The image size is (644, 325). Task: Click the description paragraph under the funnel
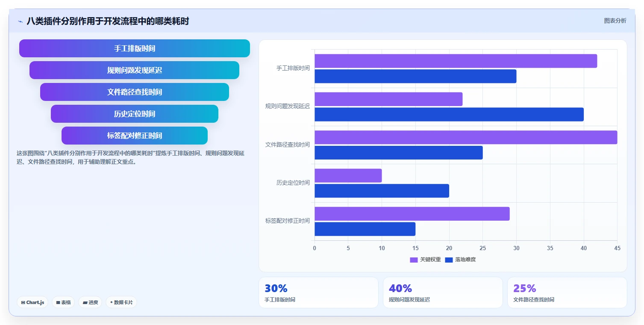(131, 157)
